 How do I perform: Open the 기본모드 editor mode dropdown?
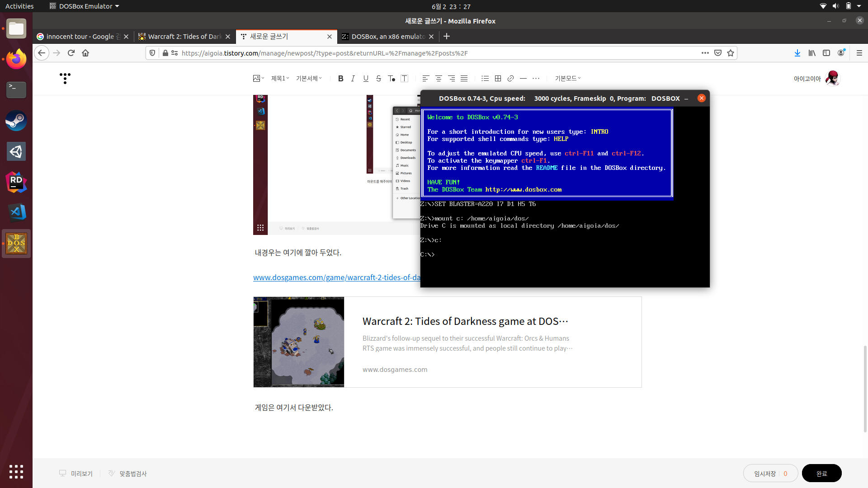[x=568, y=79]
